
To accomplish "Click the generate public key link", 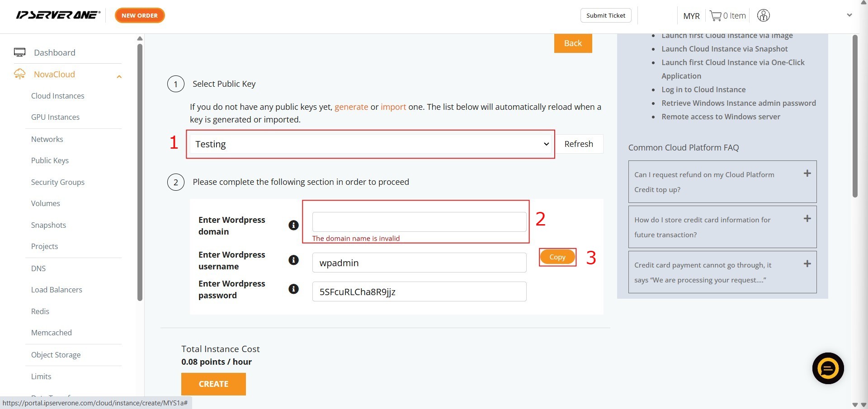I will 351,107.
